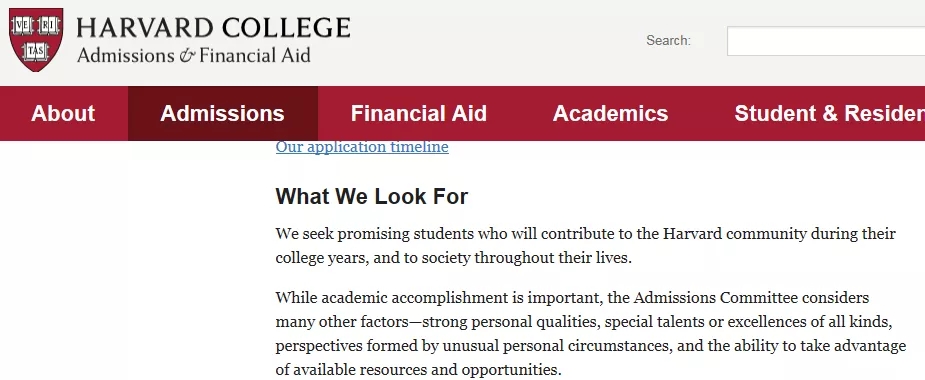The width and height of the screenshot is (925, 380).
Task: Click the line available resources and opportunities
Action: tap(418, 370)
